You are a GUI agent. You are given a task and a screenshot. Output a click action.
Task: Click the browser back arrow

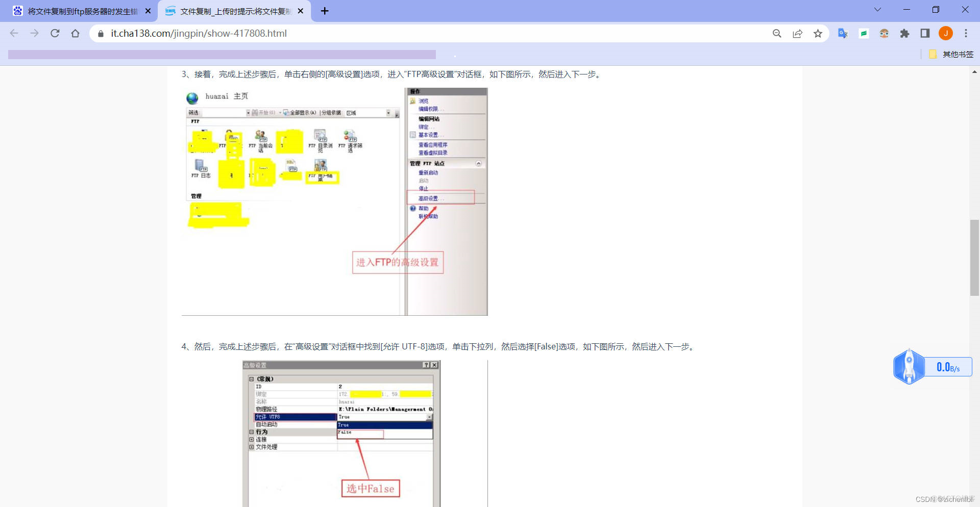tap(14, 33)
